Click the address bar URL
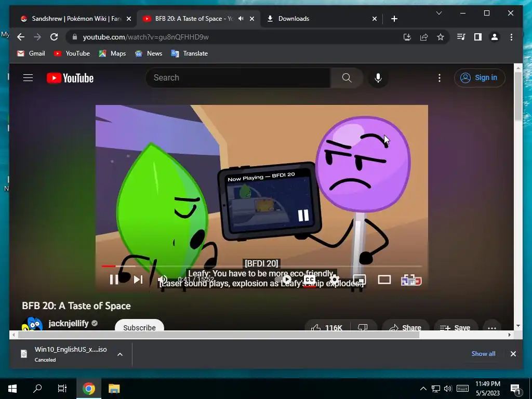This screenshot has height=399, width=532. [x=145, y=37]
